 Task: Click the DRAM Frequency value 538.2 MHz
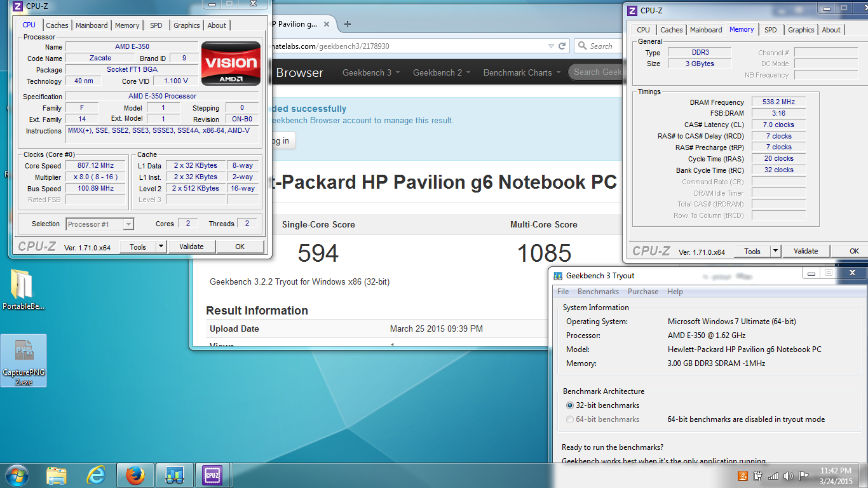[778, 102]
